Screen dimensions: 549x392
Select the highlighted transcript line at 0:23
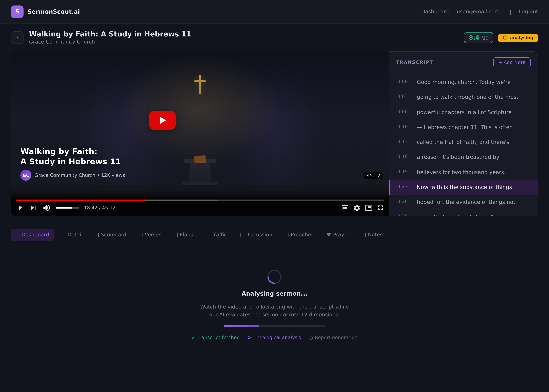click(464, 187)
